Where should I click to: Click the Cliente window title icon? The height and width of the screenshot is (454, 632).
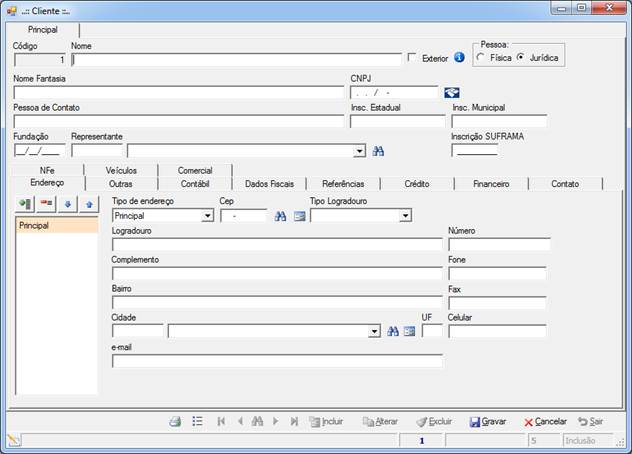[12, 11]
